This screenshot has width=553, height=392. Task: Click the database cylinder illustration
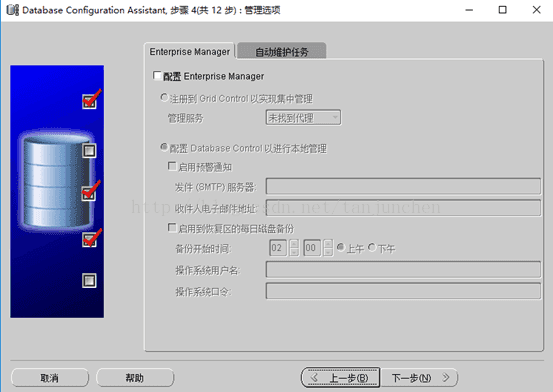click(56, 182)
